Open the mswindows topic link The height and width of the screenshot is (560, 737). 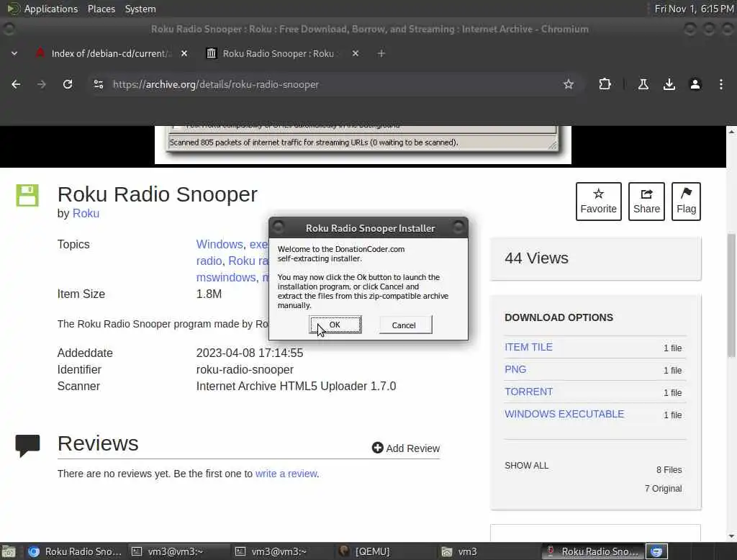(x=225, y=277)
